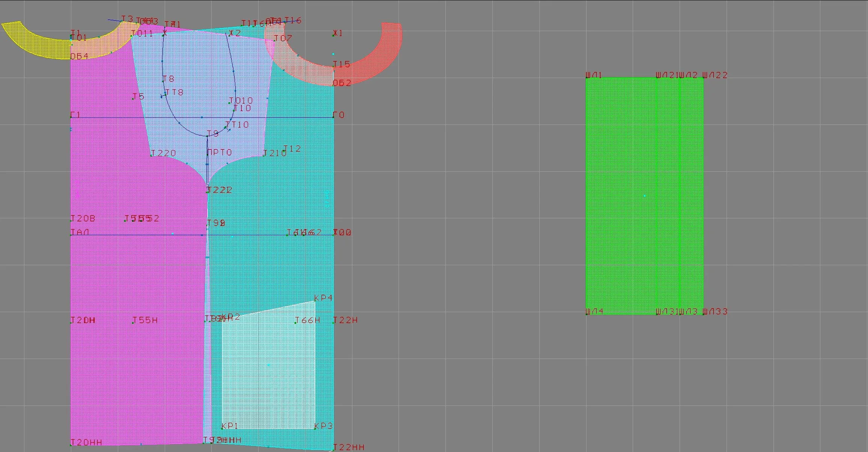Select the neckline point T15

(341, 65)
